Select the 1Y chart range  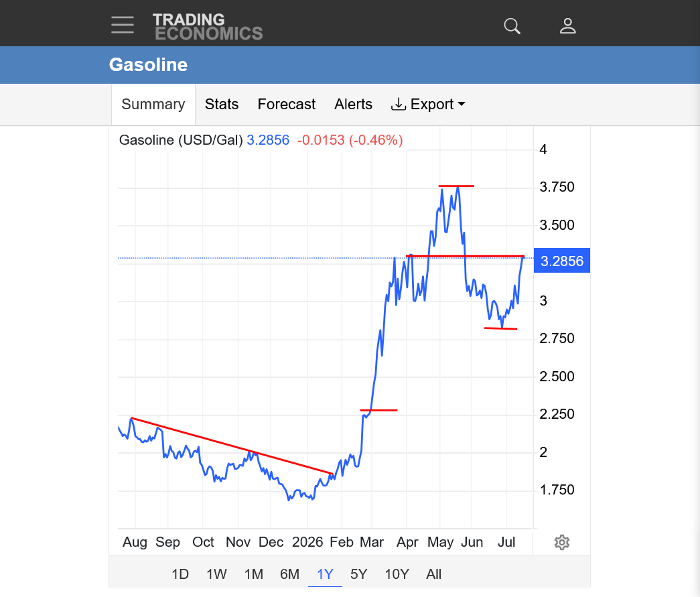[325, 574]
